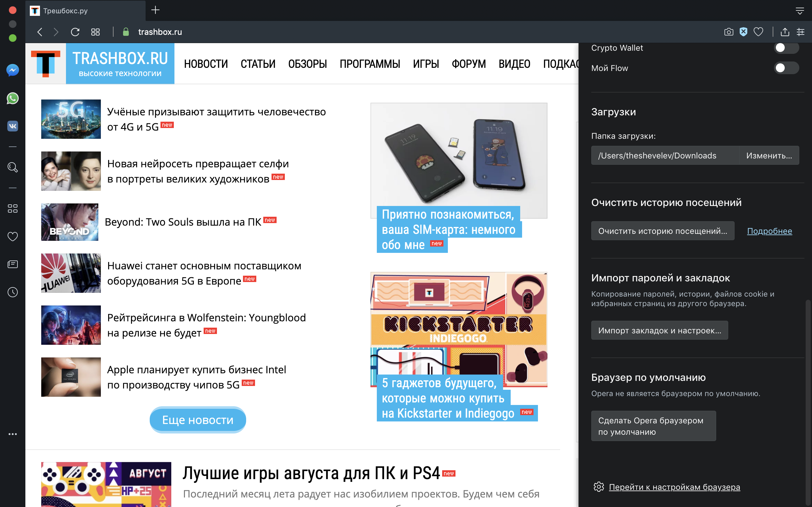Open the sidebar search icon

[12, 167]
